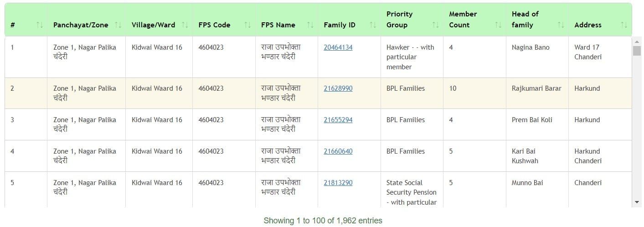
Task: Click scrollbar up arrow button
Action: (637, 42)
